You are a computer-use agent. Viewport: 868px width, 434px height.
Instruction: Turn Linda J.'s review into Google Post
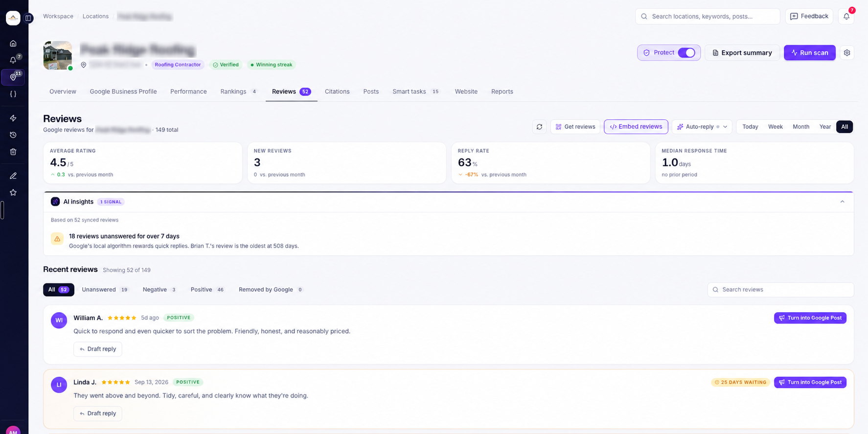click(810, 382)
